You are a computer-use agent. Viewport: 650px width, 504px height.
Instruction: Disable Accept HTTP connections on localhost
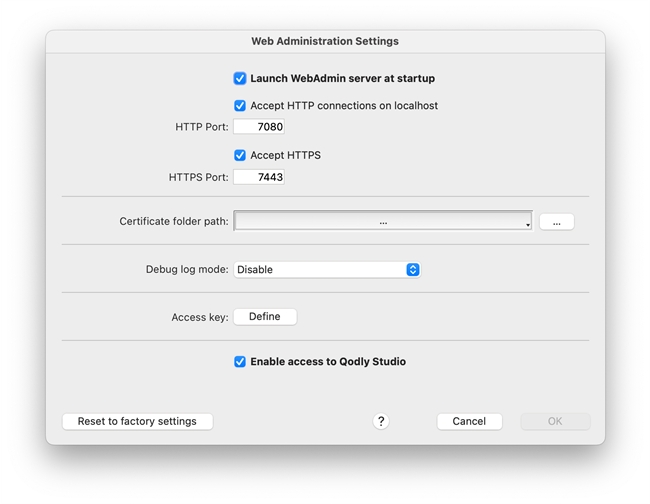[240, 105]
